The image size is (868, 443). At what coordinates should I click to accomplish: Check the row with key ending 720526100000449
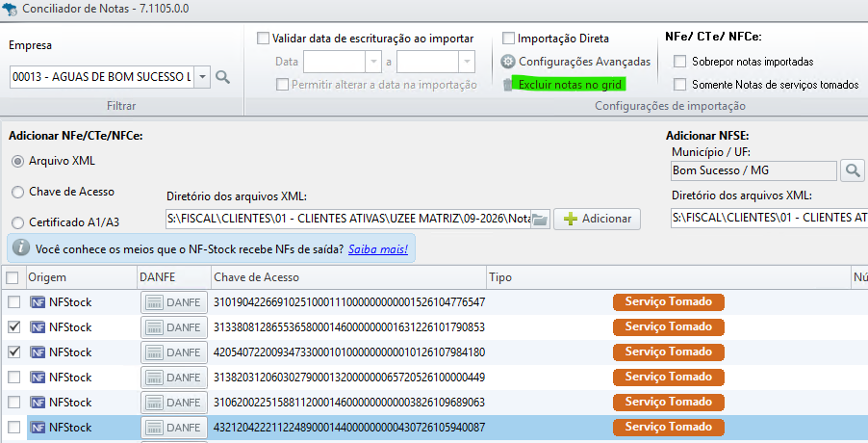[x=13, y=378]
